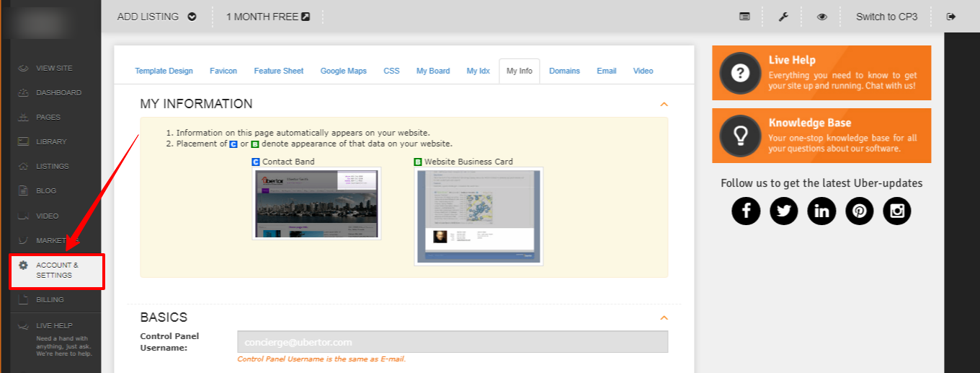Click the View Site eye icon in sidebar

(23, 68)
